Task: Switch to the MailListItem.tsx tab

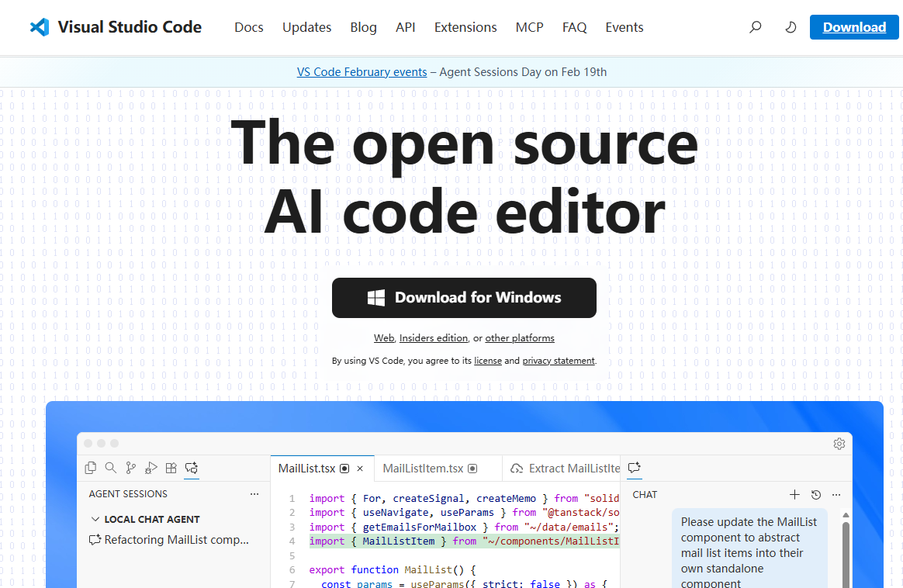Action: coord(423,469)
